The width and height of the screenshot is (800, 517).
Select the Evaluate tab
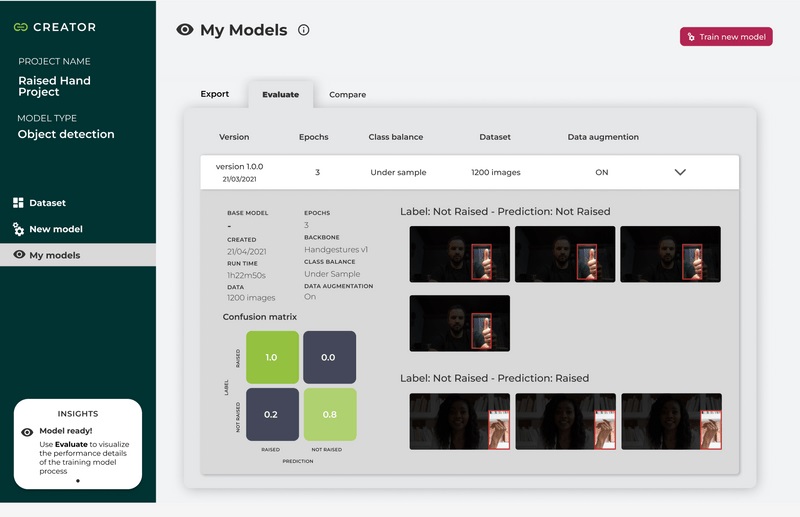pyautogui.click(x=281, y=94)
